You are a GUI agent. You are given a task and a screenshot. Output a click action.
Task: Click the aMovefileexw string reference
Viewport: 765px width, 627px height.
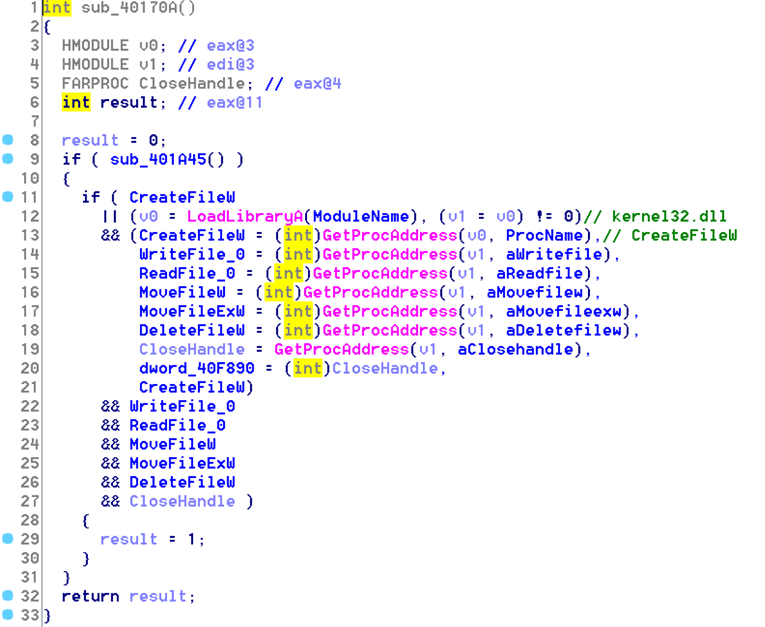[564, 311]
